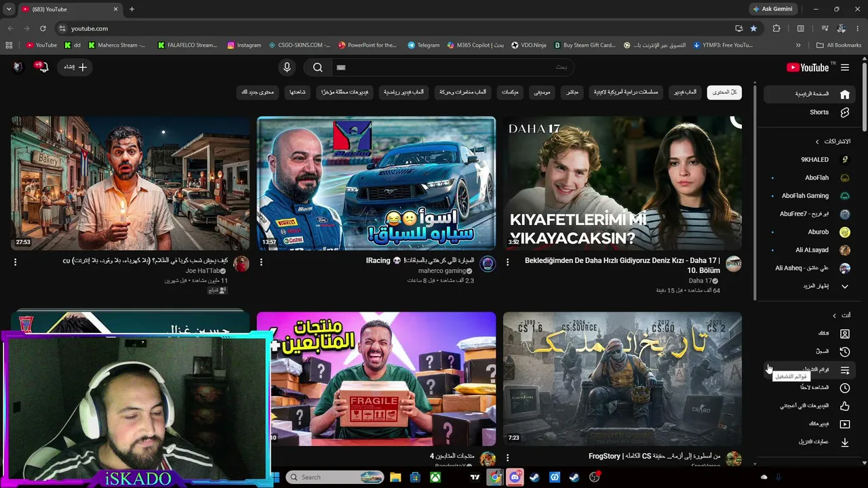
Task: Open the on-screen keyboard icon in search box
Action: point(341,67)
